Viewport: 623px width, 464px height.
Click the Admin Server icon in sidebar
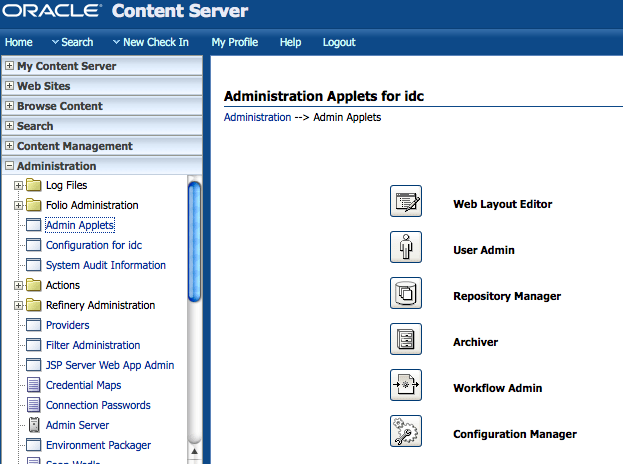[x=33, y=425]
